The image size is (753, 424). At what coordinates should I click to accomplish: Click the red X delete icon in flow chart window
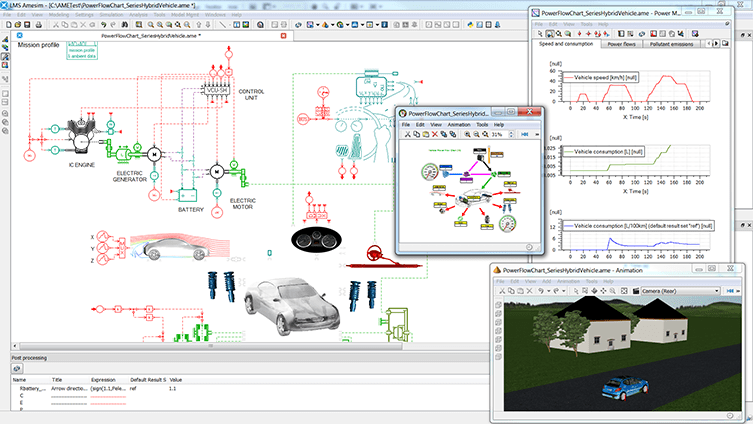click(x=435, y=134)
